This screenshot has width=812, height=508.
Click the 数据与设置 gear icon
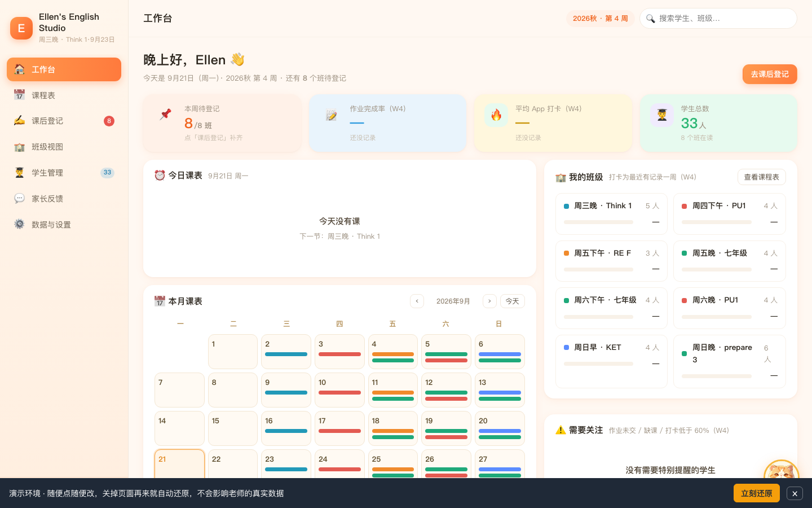pyautogui.click(x=19, y=224)
